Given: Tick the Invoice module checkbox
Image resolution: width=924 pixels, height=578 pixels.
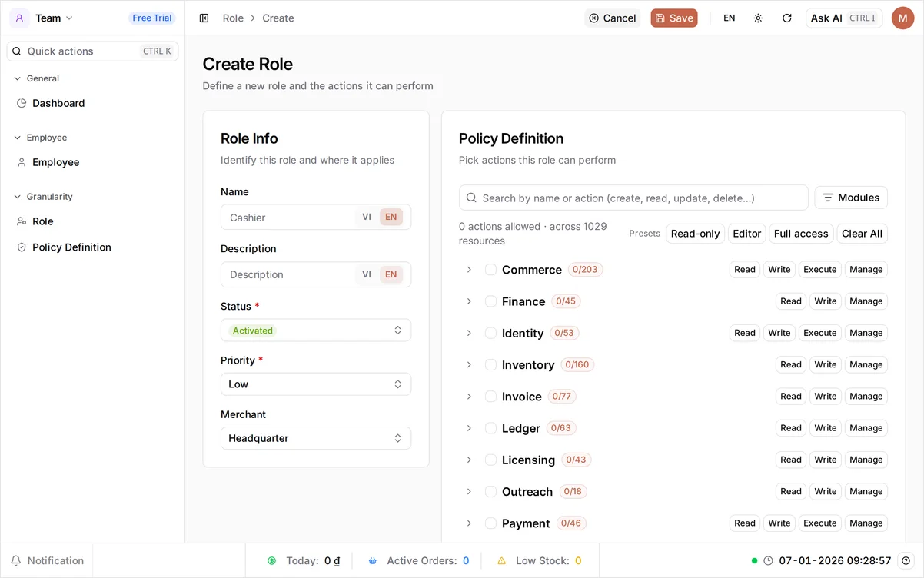Looking at the screenshot, I should click(490, 397).
